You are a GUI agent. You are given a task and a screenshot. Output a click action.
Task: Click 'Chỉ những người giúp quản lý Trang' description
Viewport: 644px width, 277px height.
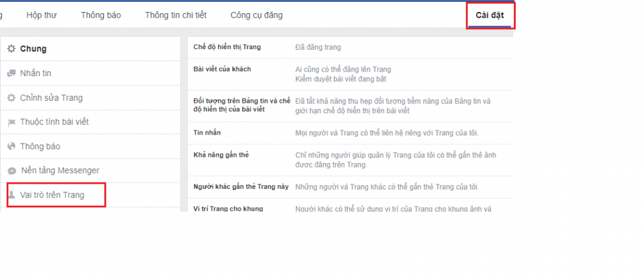pos(396,160)
